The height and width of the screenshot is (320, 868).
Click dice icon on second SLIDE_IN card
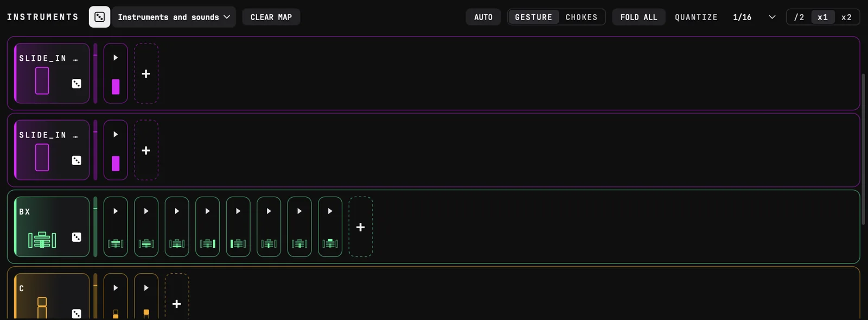tap(76, 160)
